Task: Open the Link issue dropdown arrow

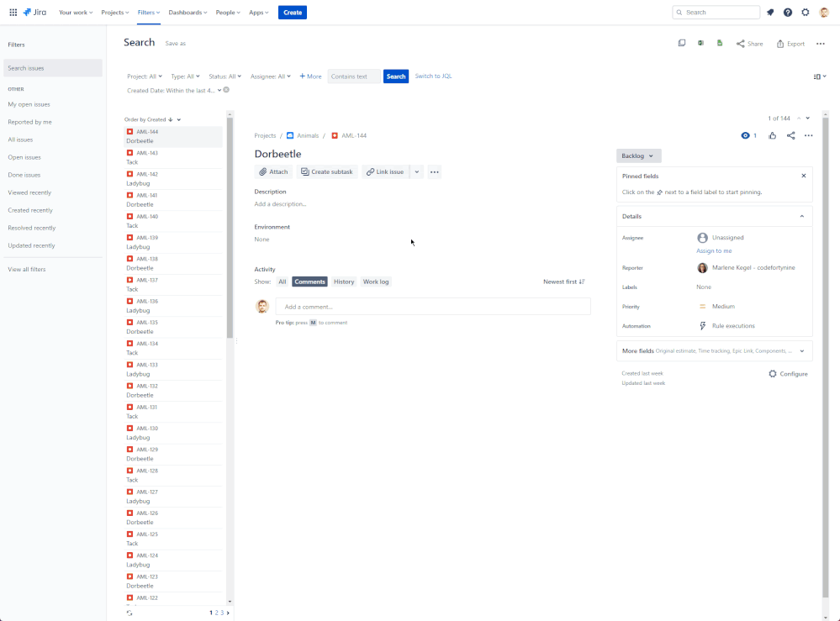Action: pyautogui.click(x=417, y=171)
